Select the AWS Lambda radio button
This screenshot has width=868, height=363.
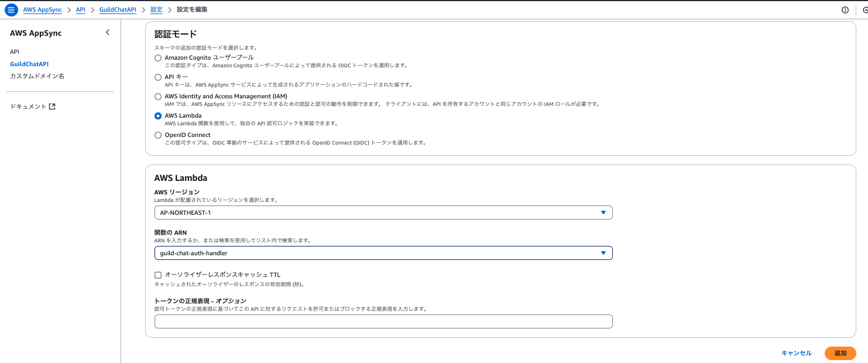point(158,116)
